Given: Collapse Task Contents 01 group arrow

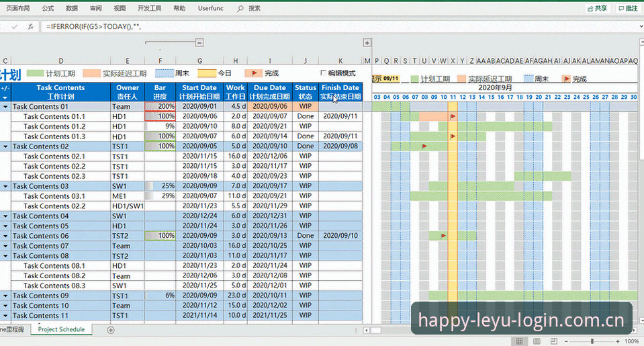Looking at the screenshot, I should 5,106.
